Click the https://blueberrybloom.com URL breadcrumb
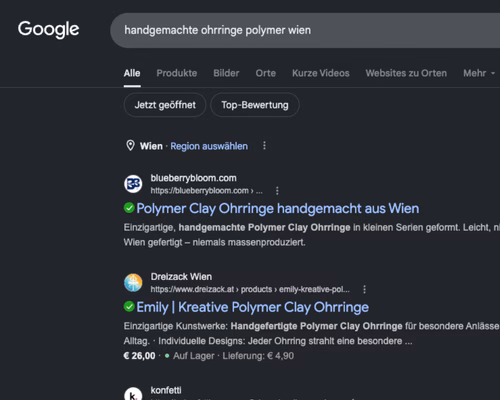 (x=206, y=191)
